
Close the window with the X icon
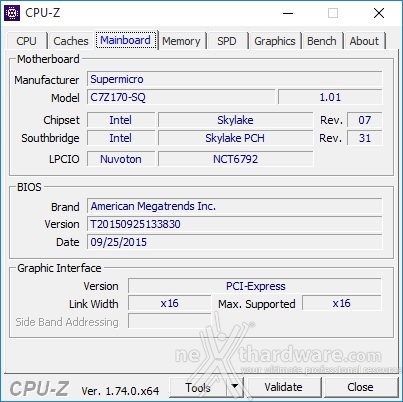pos(379,13)
